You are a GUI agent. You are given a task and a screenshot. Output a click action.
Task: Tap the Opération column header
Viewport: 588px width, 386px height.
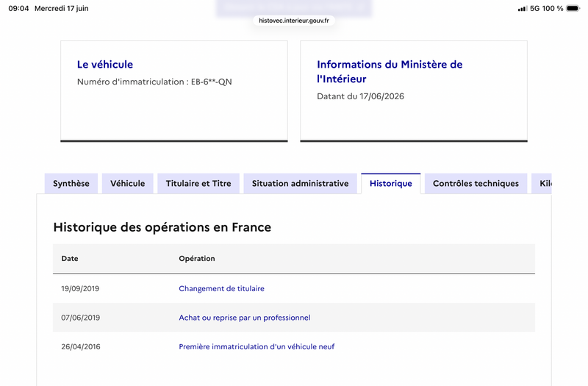[x=197, y=259]
